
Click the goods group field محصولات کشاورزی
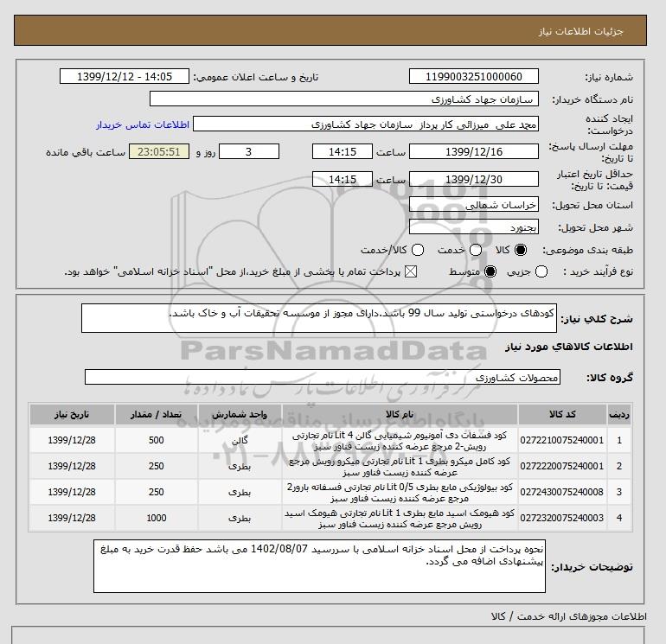pos(323,377)
